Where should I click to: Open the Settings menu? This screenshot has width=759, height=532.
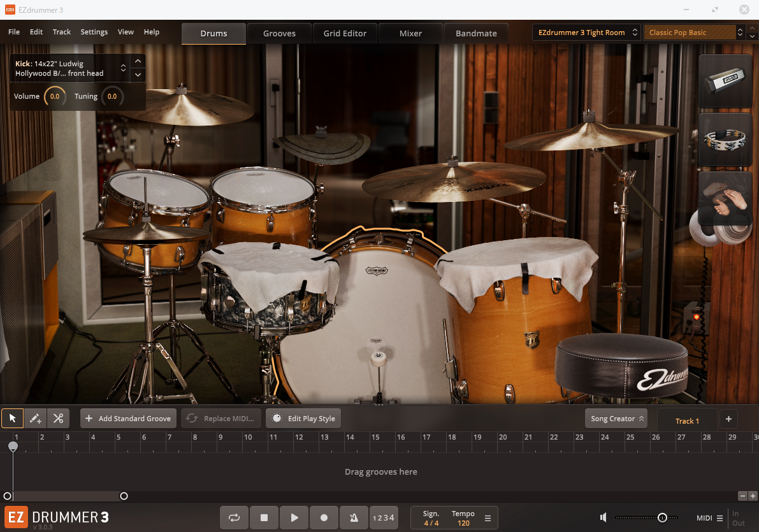(94, 32)
